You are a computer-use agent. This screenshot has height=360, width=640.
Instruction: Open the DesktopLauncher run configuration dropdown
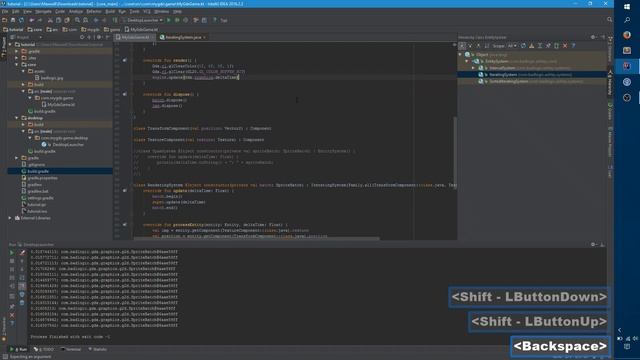[143, 20]
